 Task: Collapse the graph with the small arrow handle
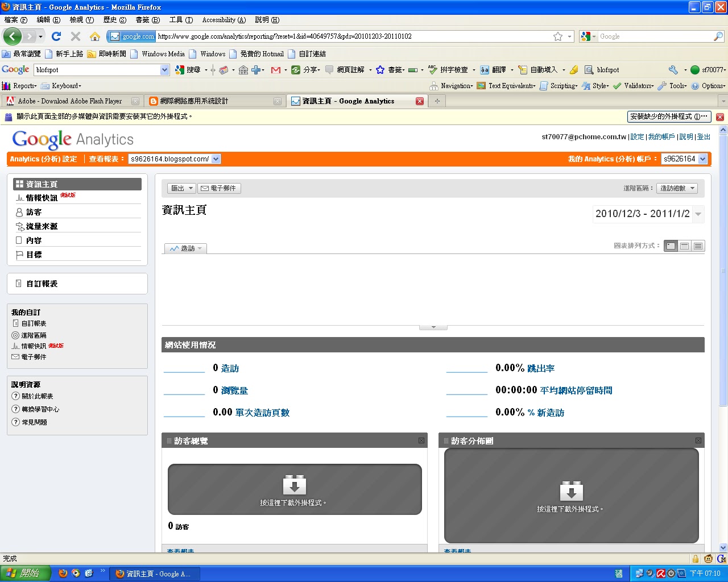point(433,327)
